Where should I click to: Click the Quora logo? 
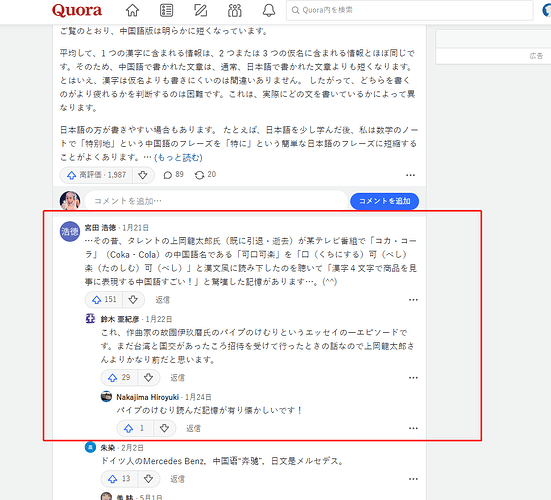[x=77, y=10]
